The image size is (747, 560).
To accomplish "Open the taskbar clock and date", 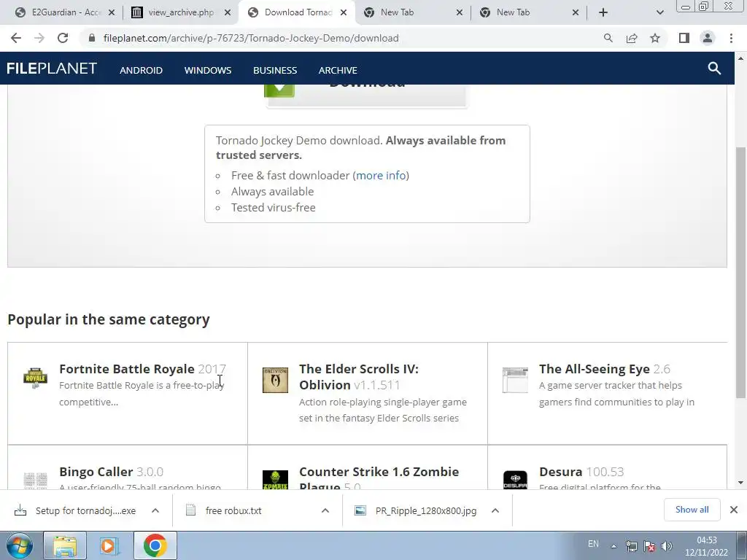I will pyautogui.click(x=706, y=546).
